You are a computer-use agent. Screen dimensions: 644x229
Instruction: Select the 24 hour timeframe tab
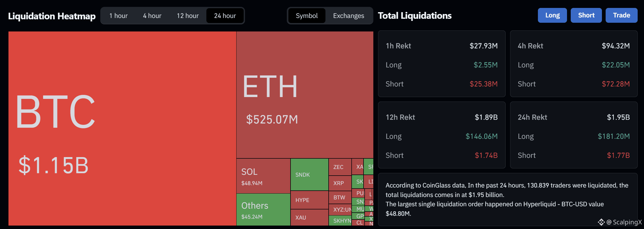pos(225,16)
